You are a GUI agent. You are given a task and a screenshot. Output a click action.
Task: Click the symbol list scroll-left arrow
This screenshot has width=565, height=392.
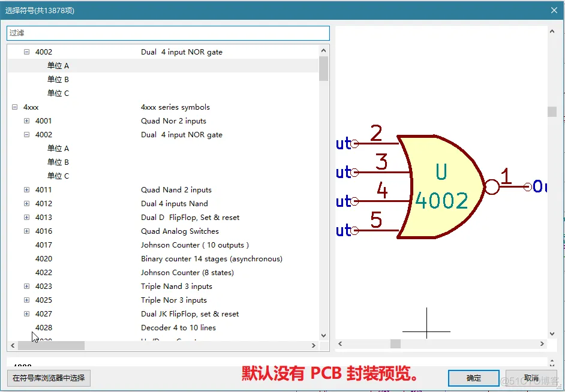point(13,346)
